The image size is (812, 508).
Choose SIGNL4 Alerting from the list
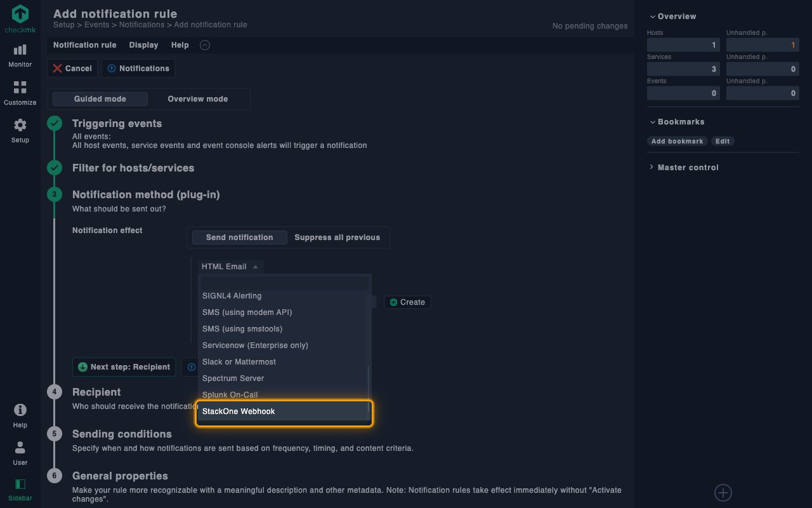click(x=284, y=296)
